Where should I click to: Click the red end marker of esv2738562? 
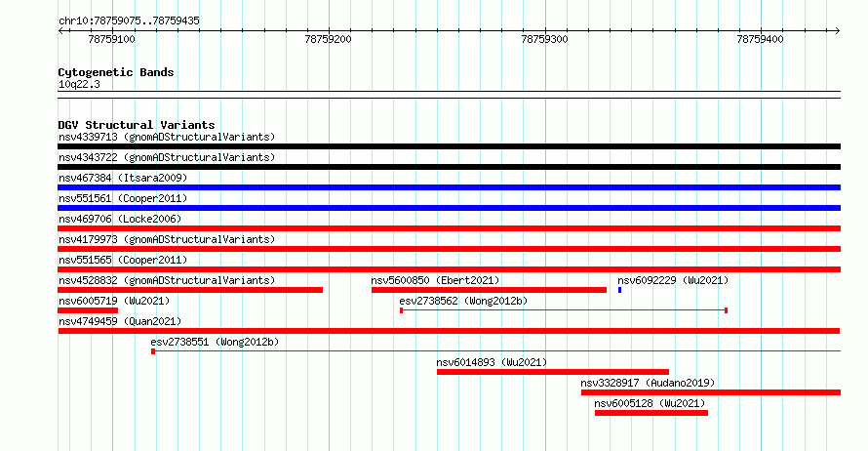(x=727, y=310)
